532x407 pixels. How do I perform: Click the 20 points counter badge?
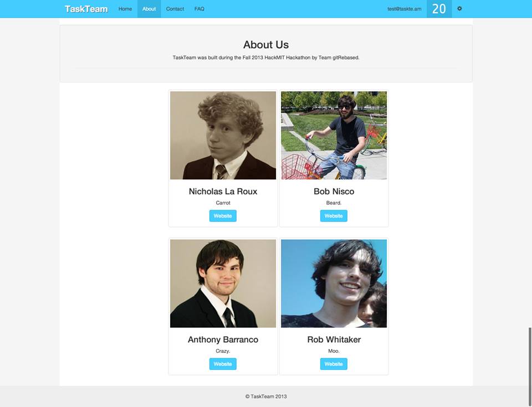click(439, 9)
